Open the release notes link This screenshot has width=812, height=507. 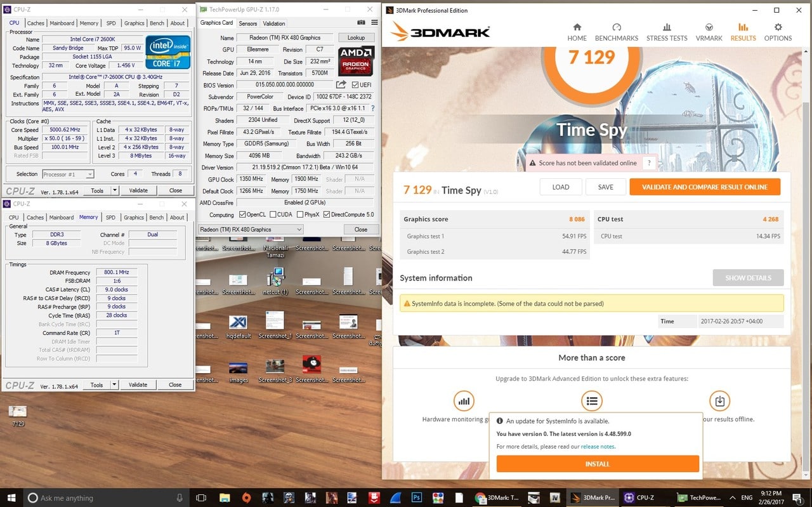coord(598,447)
